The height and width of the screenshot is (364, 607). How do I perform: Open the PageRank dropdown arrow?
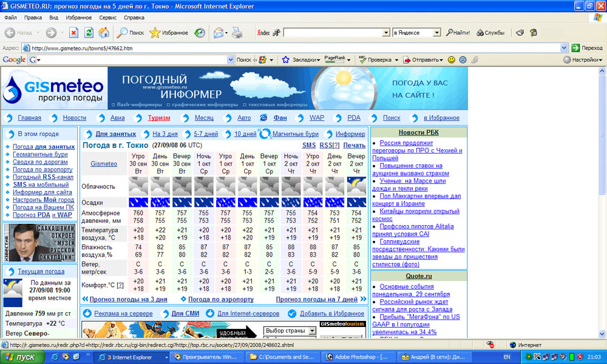(x=349, y=60)
